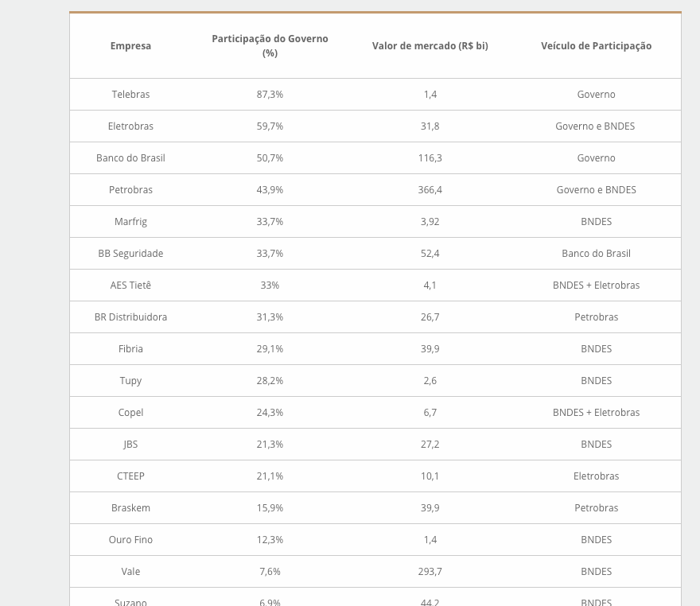Click the Banco do Brasil company cell
Image resolution: width=700 pixels, height=606 pixels.
[x=130, y=158]
